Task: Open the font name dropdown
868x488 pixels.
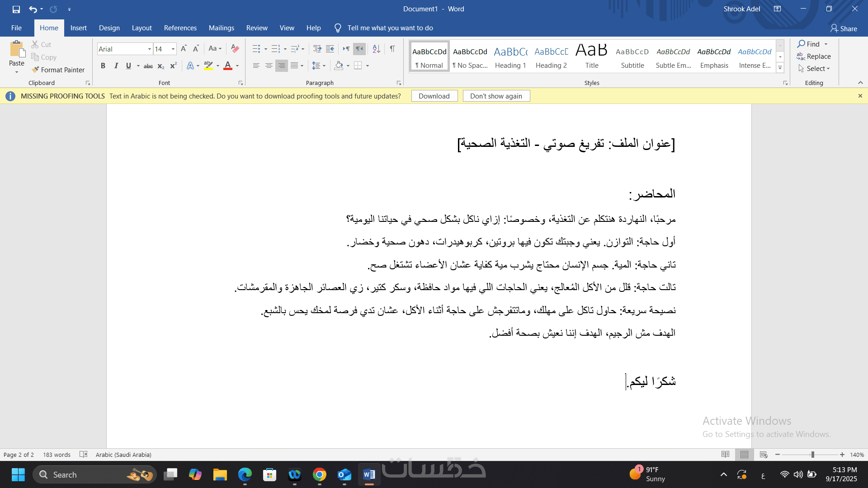Action: tap(149, 49)
